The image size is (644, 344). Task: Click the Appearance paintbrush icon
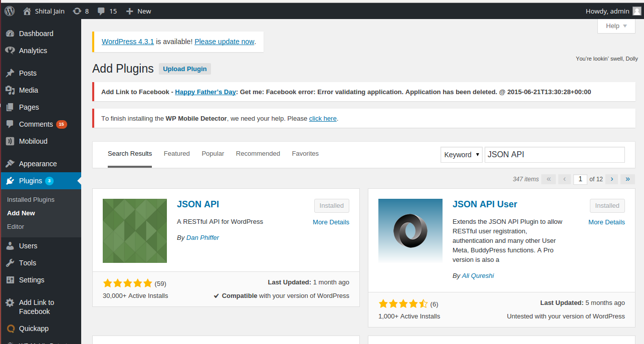tap(10, 164)
